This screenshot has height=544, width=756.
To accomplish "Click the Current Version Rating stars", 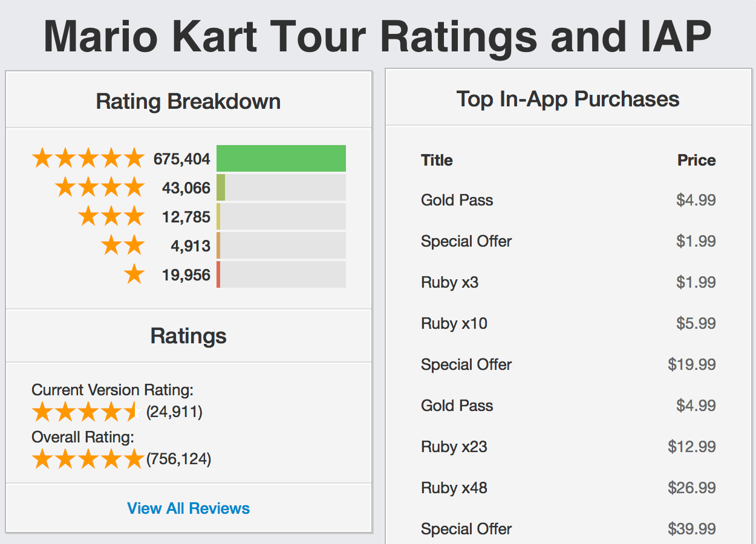I will pyautogui.click(x=87, y=412).
